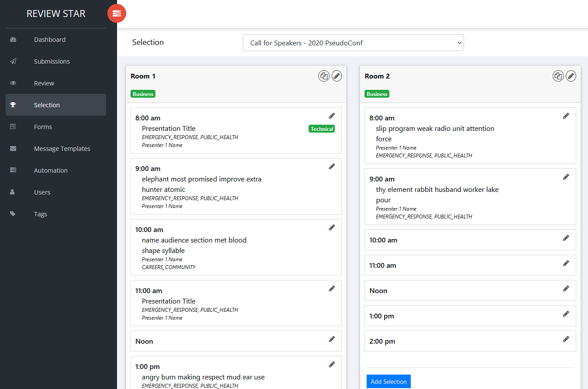The width and height of the screenshot is (588, 389).
Task: Edit the Room 1 10:00 am slot
Action: 332,228
